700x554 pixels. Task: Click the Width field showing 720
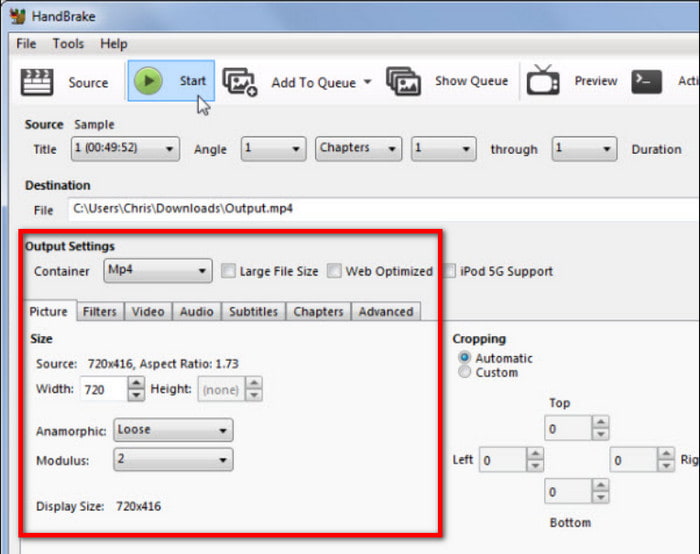[104, 389]
